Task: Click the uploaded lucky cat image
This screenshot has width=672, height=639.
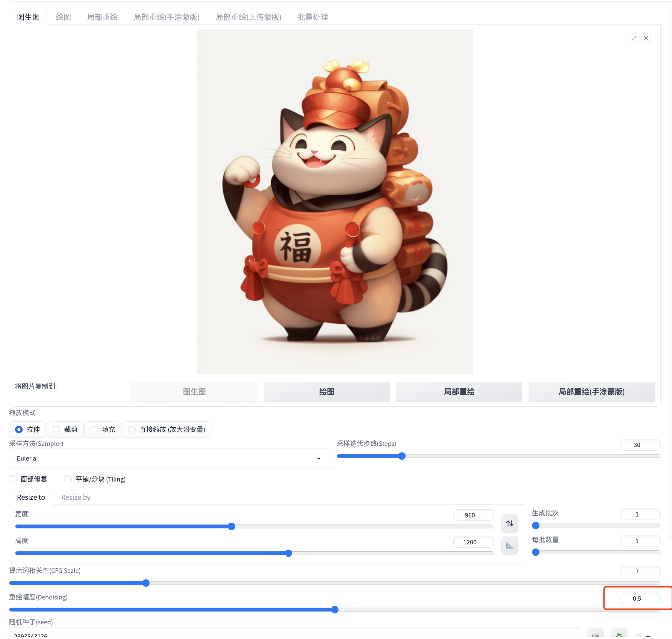Action: (x=335, y=202)
